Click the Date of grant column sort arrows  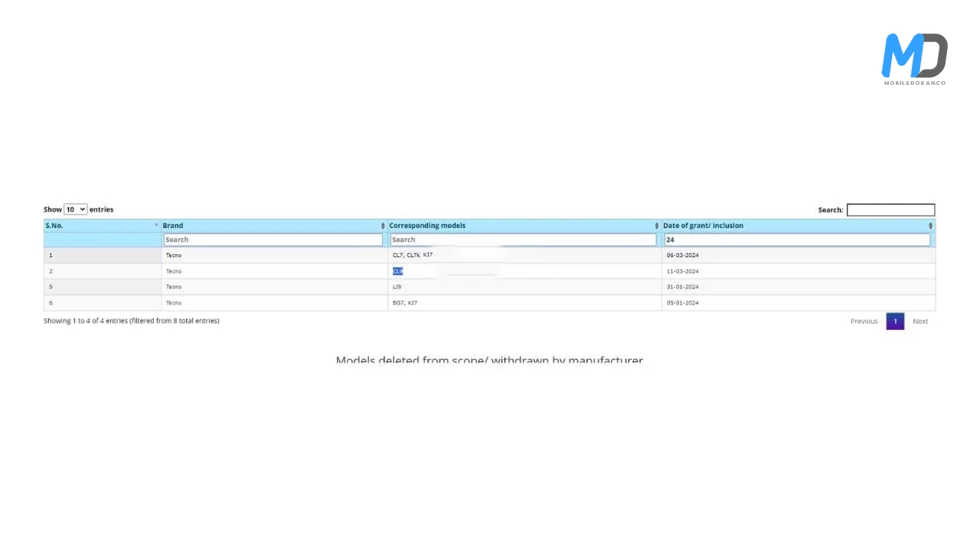930,226
